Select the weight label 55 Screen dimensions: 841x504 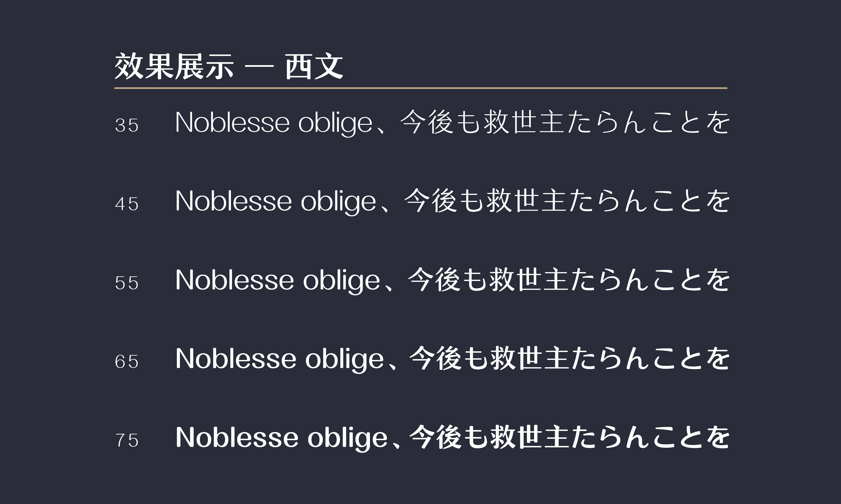pyautogui.click(x=127, y=283)
